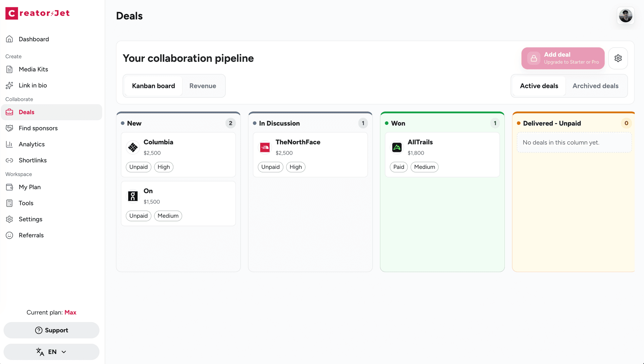Click the Deals briefcase icon
Viewport: 644px width, 364px height.
coord(9,112)
